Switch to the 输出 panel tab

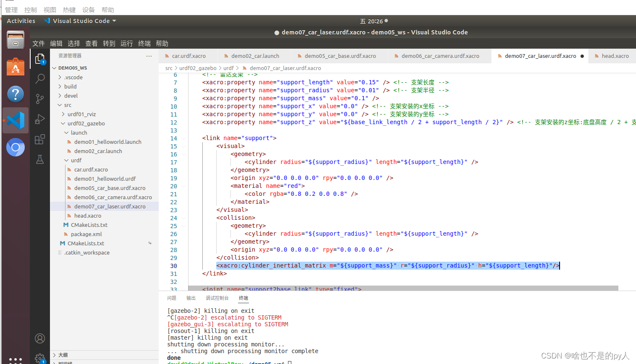[x=191, y=298]
